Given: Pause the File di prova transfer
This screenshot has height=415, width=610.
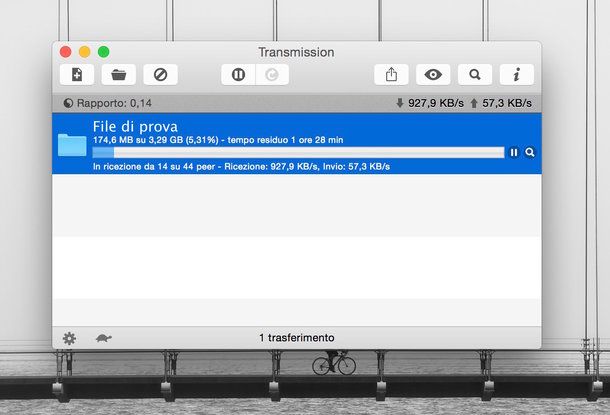Looking at the screenshot, I should point(514,152).
